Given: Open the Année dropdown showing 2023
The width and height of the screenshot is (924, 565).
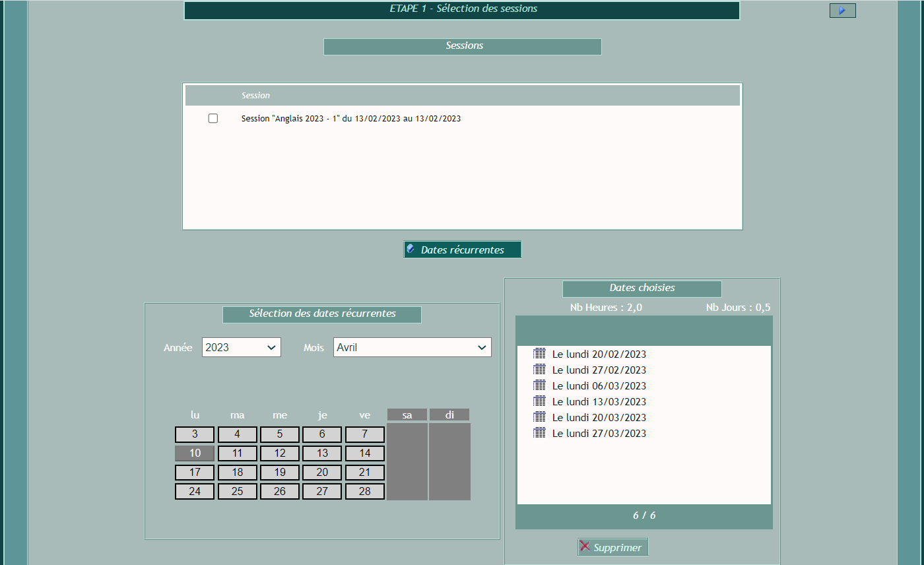Looking at the screenshot, I should tap(242, 347).
